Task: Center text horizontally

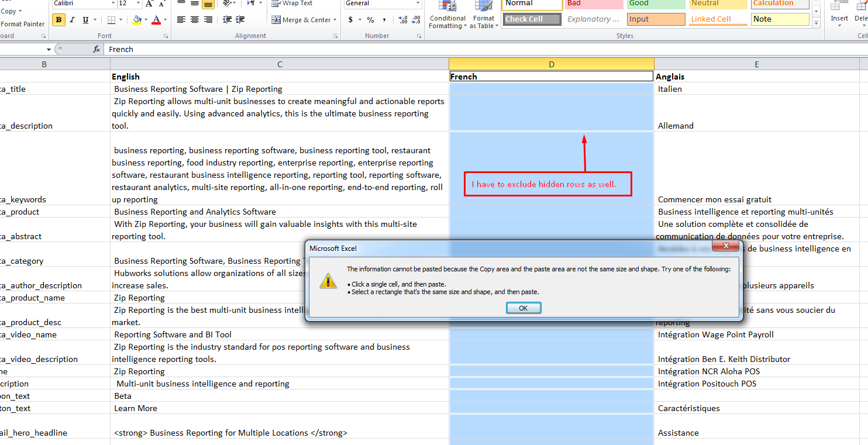Action: pos(194,20)
